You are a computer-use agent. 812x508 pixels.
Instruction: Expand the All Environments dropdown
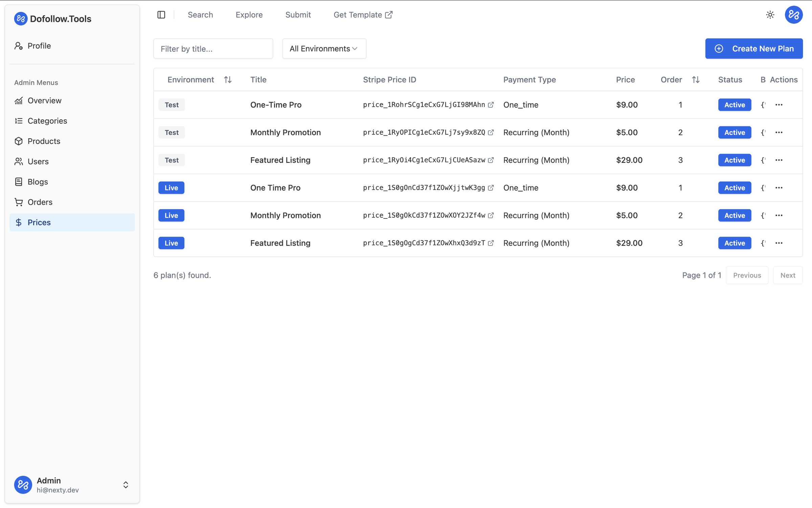point(324,48)
